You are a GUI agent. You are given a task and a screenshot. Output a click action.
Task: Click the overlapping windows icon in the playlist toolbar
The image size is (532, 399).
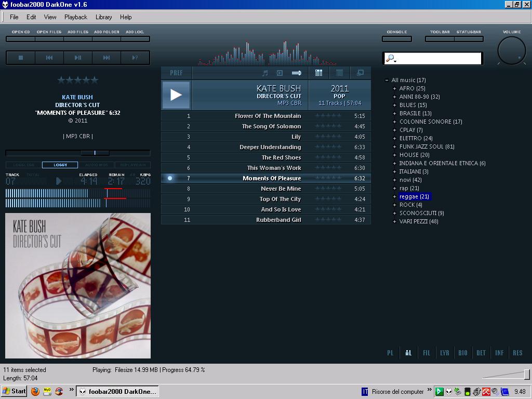pyautogui.click(x=360, y=73)
